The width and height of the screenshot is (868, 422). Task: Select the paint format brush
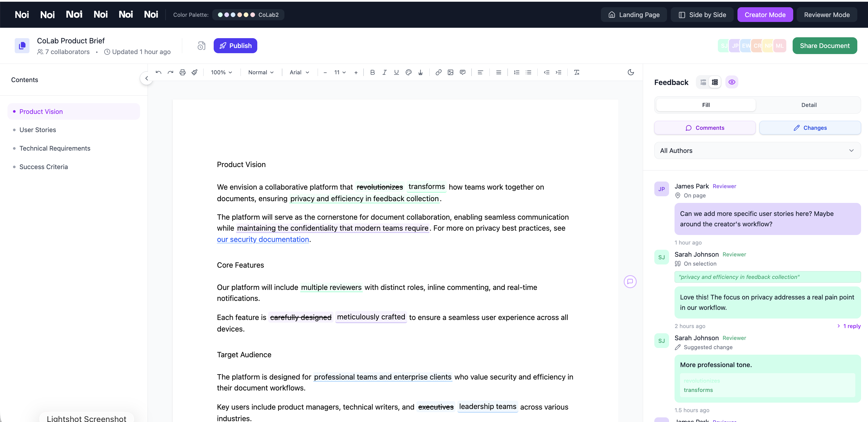[195, 72]
